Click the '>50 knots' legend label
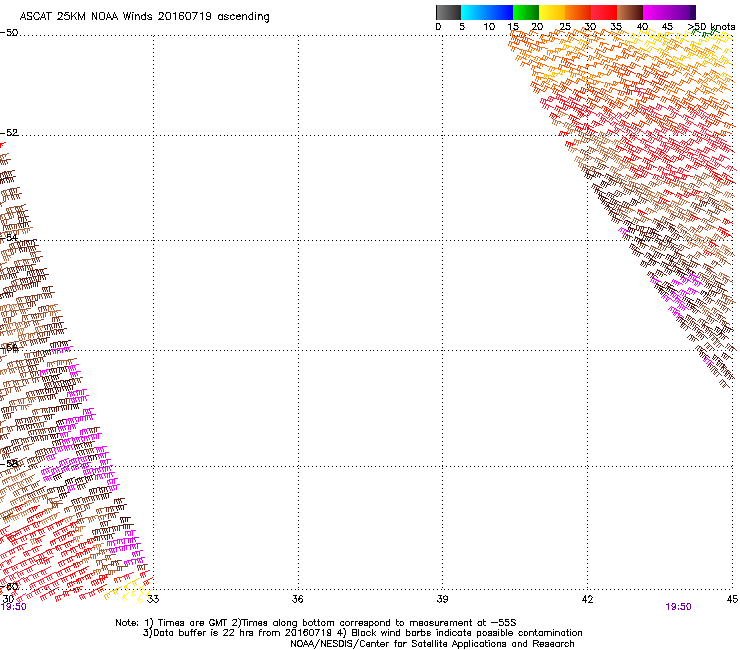740x650 pixels. pyautogui.click(x=711, y=26)
